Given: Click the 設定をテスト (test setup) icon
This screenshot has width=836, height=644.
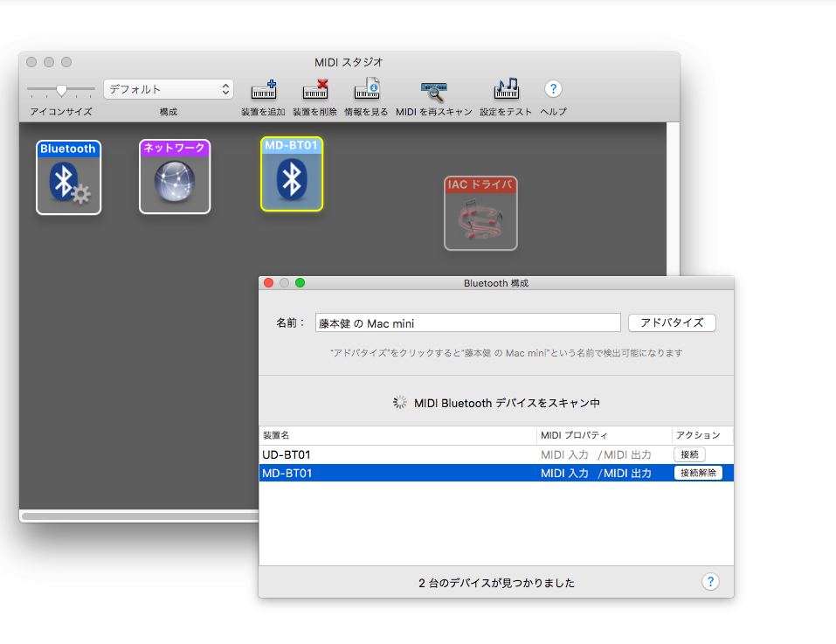Looking at the screenshot, I should (506, 89).
